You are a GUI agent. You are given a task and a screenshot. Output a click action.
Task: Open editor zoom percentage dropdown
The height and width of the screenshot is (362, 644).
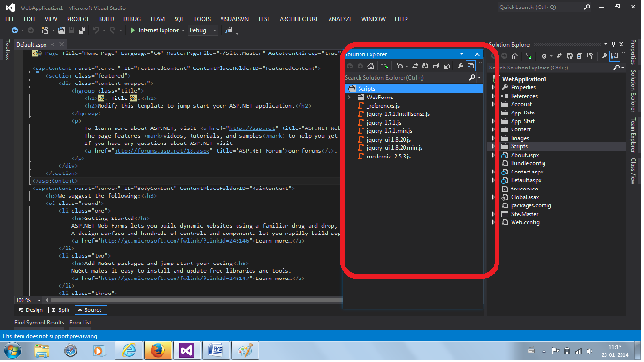pyautogui.click(x=39, y=300)
